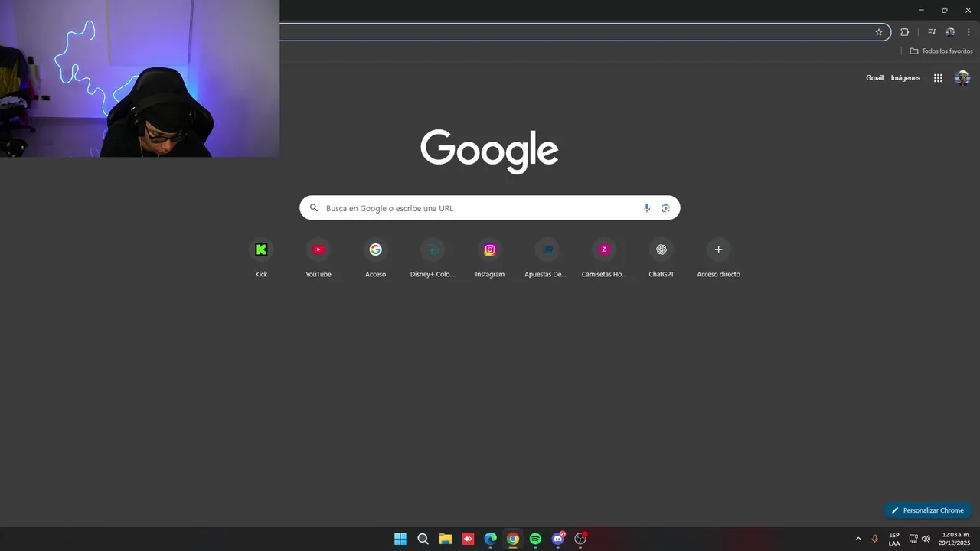980x551 pixels.
Task: Open the network status tray icon
Action: click(x=913, y=539)
